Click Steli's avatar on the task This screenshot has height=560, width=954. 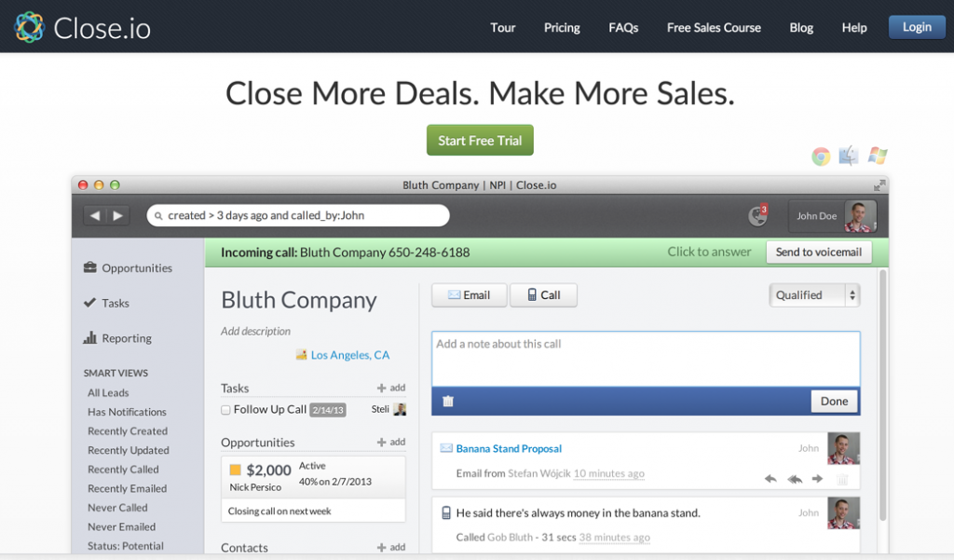(x=400, y=409)
